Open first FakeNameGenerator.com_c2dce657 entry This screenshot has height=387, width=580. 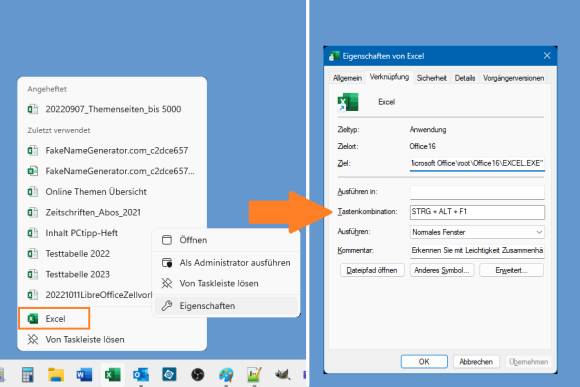(112, 151)
